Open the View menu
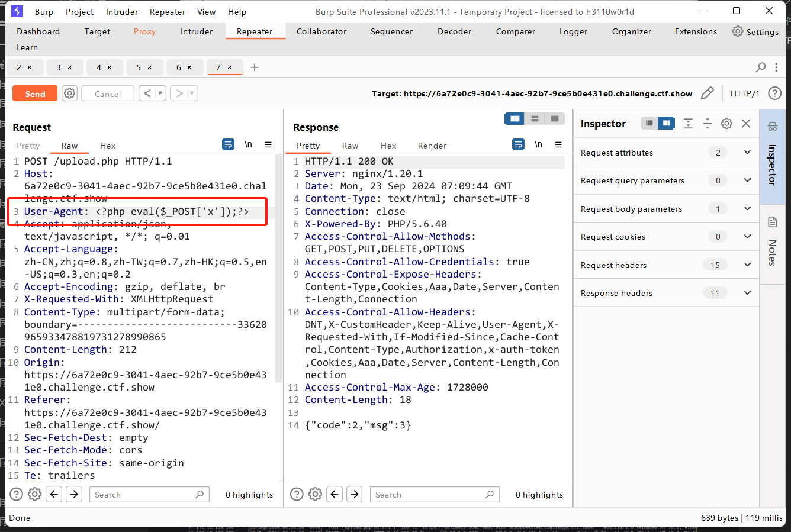 [206, 12]
